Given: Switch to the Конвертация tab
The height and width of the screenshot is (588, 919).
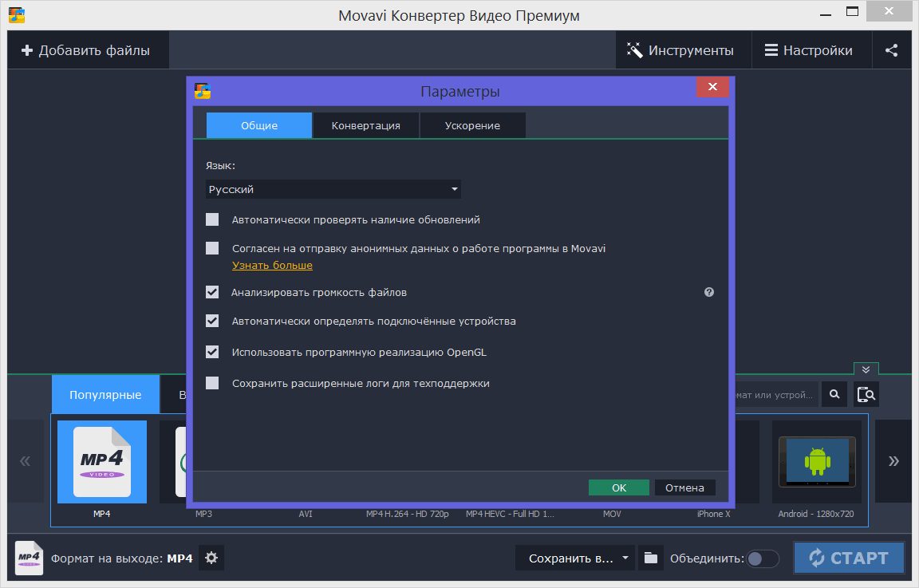Looking at the screenshot, I should point(365,125).
